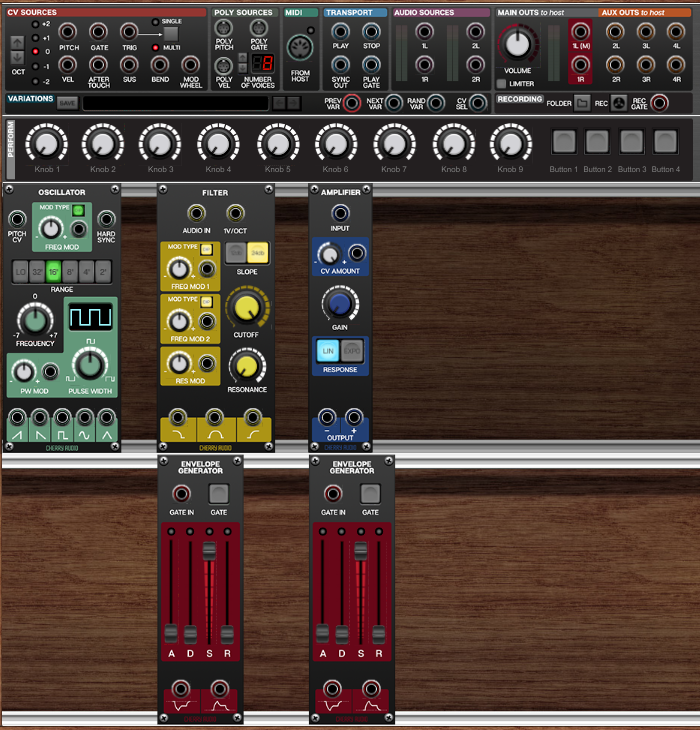Set oscillator range to 8'
The width and height of the screenshot is (700, 730).
[70, 271]
